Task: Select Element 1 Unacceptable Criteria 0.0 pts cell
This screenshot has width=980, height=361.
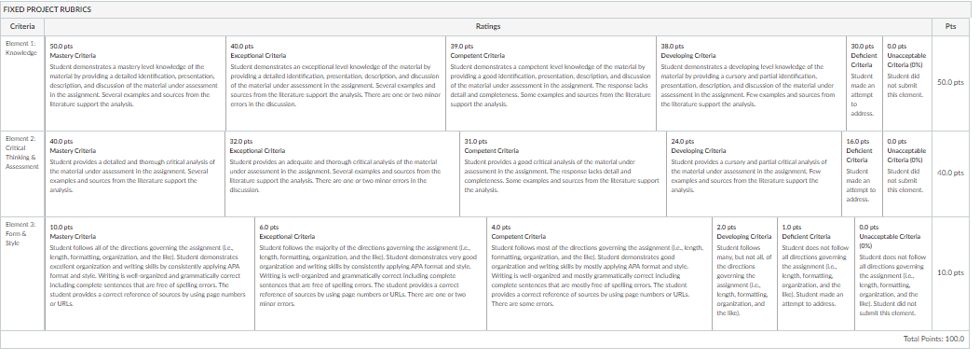Action: 907,83
